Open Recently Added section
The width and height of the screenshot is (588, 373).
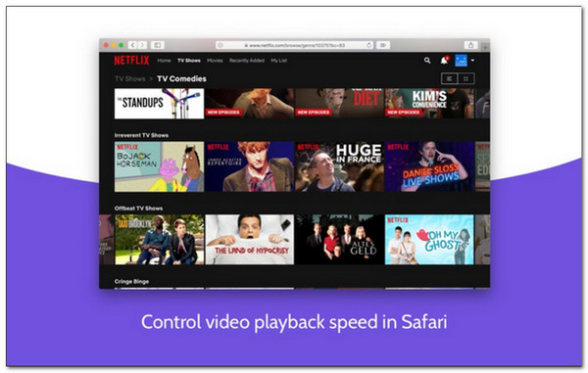(x=247, y=61)
